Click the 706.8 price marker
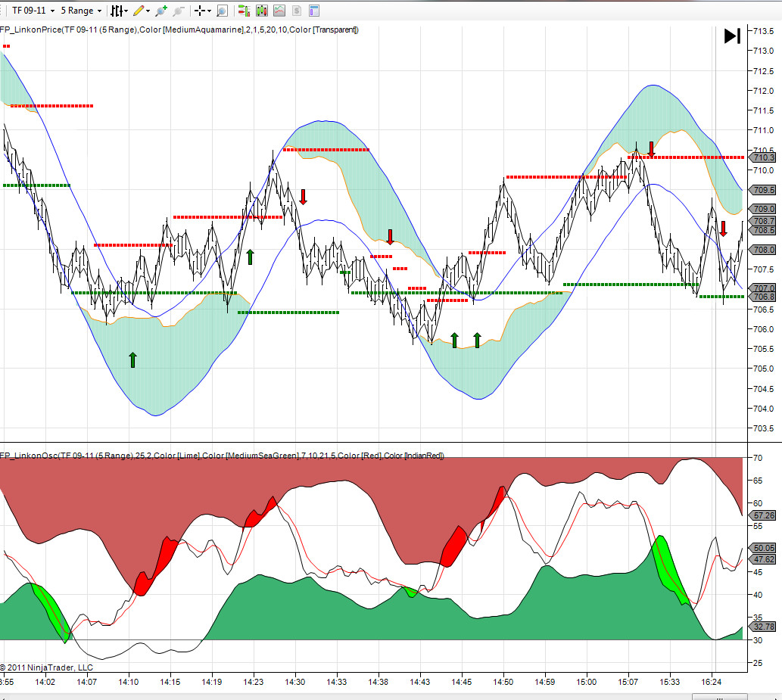Image resolution: width=782 pixels, height=700 pixels. point(763,297)
